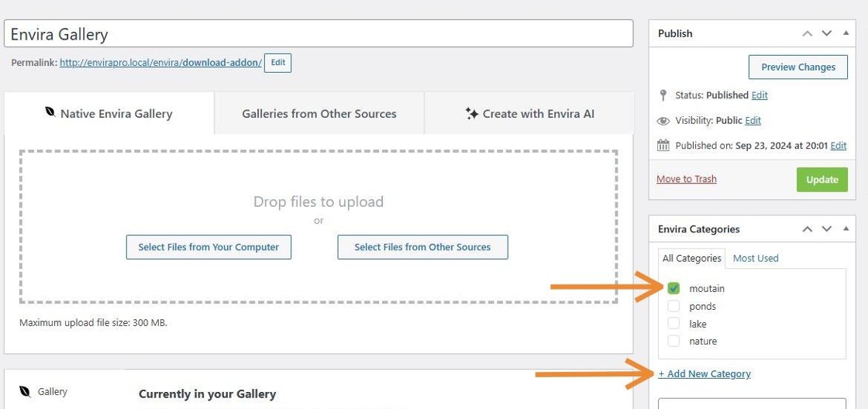
Task: Expand the Add New Category form
Action: pyautogui.click(x=704, y=374)
